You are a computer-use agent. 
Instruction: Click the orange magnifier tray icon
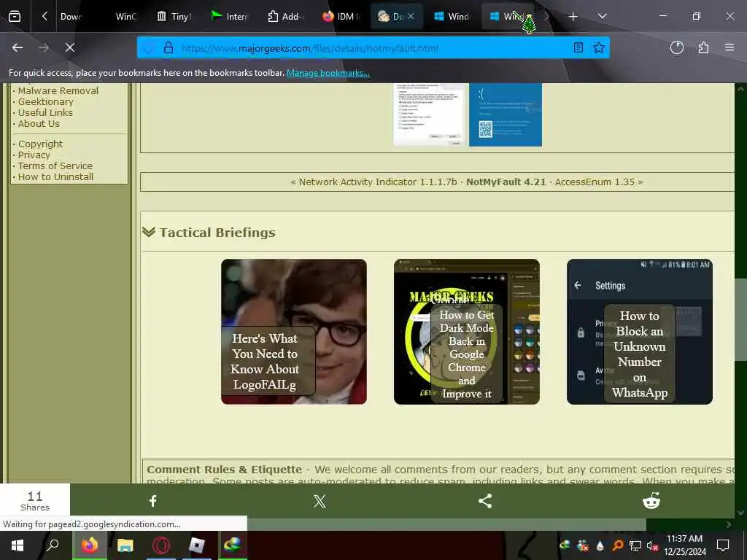[x=617, y=545]
